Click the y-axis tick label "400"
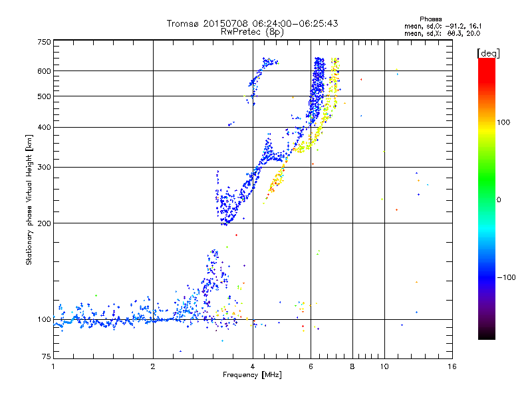Viewport: 532px width, 399px height. click(45, 128)
